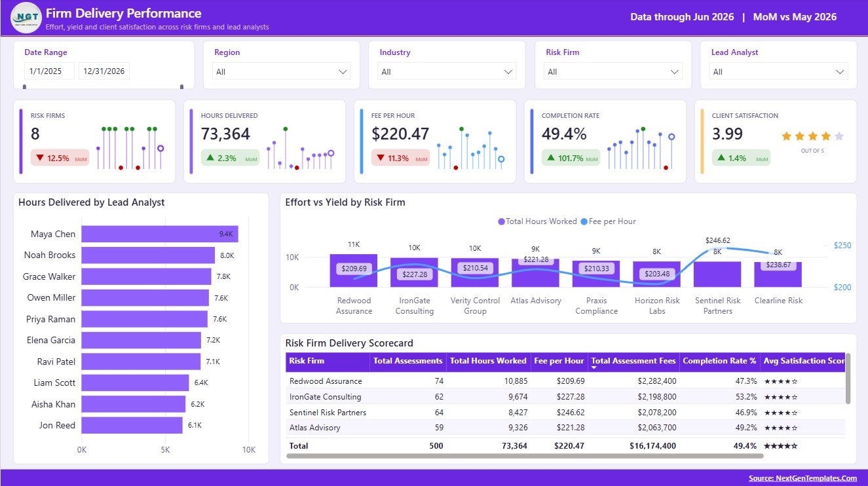Click the 73,364 Hours Delivered KPI value
The image size is (868, 486).
(225, 134)
